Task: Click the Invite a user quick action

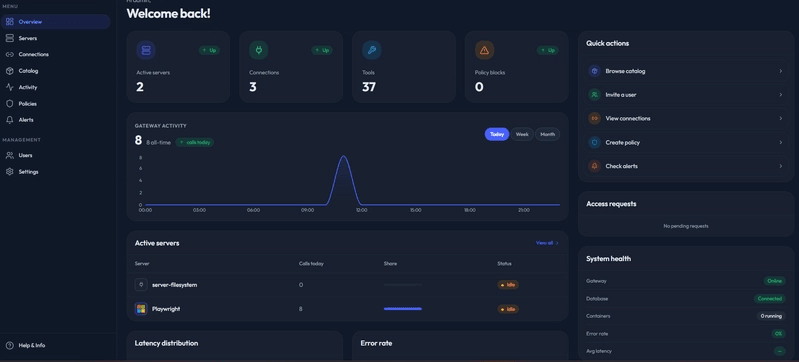Action: point(686,95)
